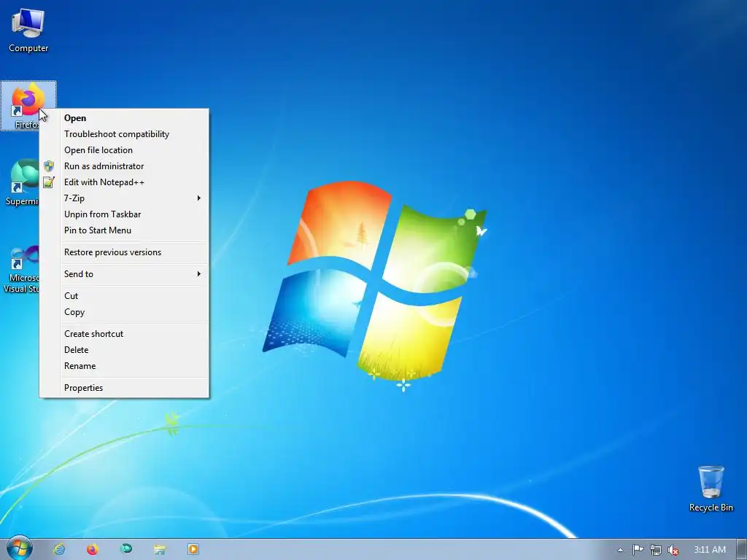The image size is (747, 560).
Task: Select the Supermium desktop shortcut
Action: [x=21, y=182]
